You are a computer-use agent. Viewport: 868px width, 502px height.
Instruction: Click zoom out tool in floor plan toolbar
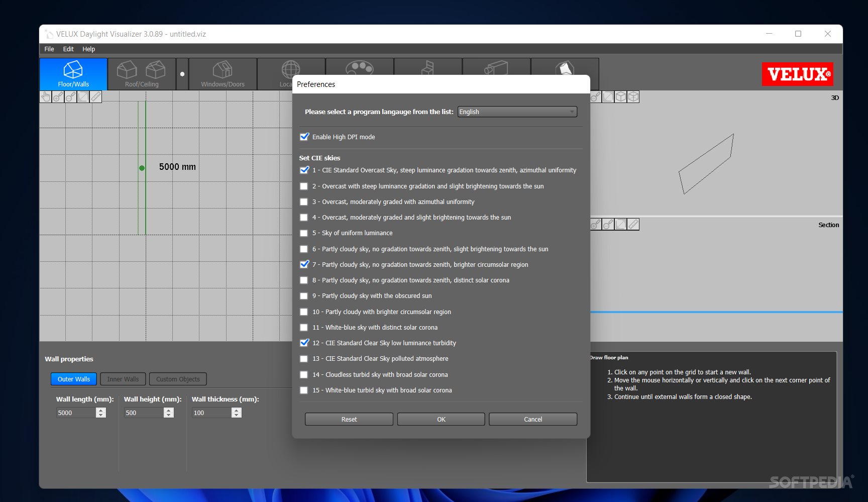tap(71, 96)
